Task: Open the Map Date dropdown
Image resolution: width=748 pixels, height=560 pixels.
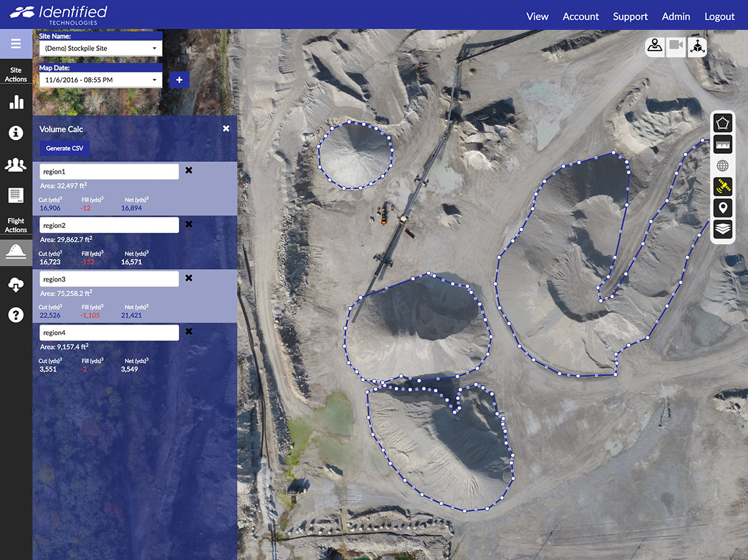Action: click(100, 80)
